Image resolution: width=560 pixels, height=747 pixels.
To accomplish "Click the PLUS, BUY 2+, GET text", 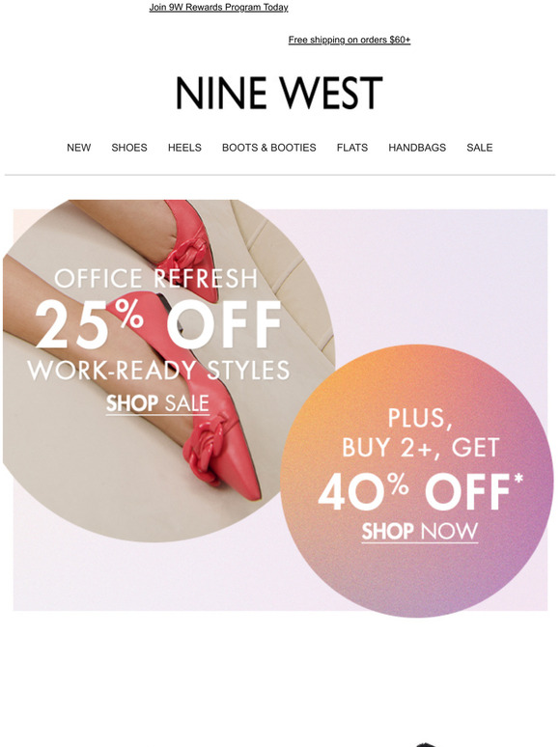I will 420,433.
